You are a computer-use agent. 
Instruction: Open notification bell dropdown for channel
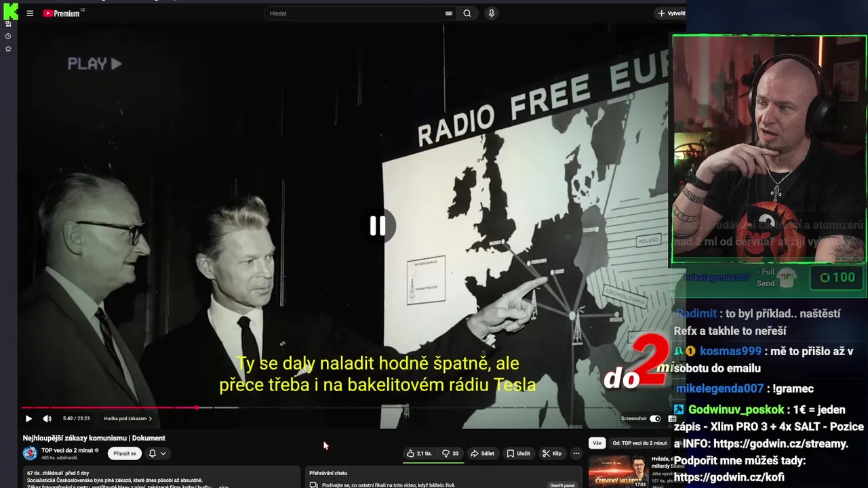pyautogui.click(x=157, y=453)
